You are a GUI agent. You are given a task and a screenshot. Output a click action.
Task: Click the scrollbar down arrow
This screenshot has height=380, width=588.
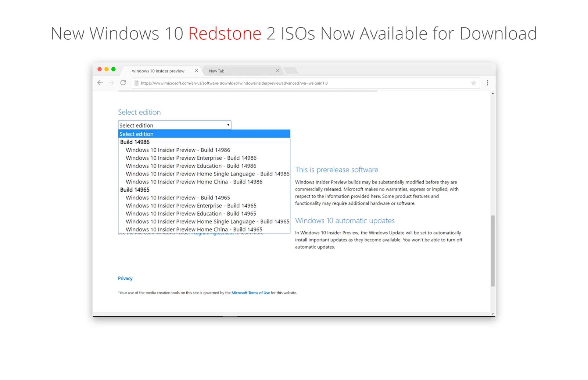coord(493,314)
